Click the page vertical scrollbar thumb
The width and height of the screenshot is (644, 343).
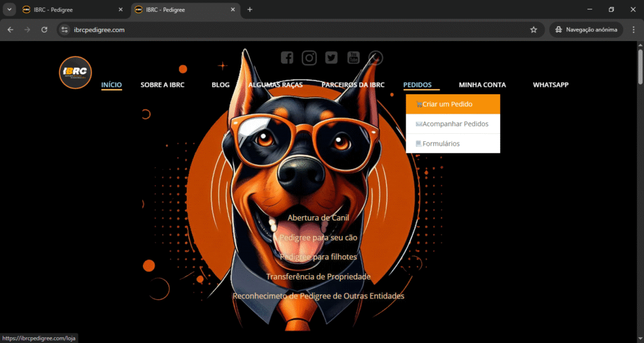[640, 67]
